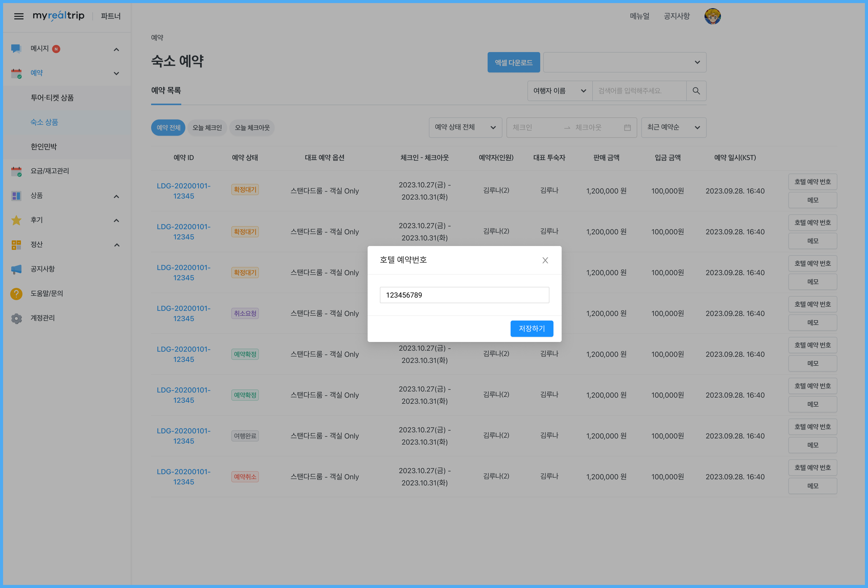The height and width of the screenshot is (588, 868).
Task: Open the 예약 상태 전체 dropdown
Action: click(x=465, y=128)
